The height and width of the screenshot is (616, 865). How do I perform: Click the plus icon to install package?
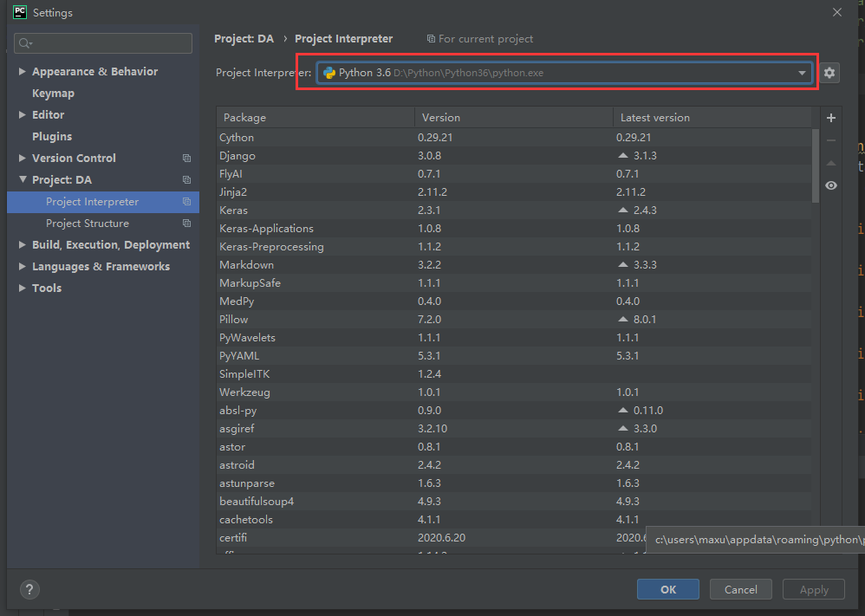(x=831, y=118)
